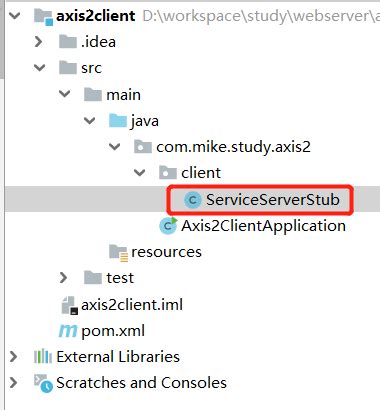Collapse the com.mike.study.axis2 package
The height and width of the screenshot is (410, 380).
[114, 146]
